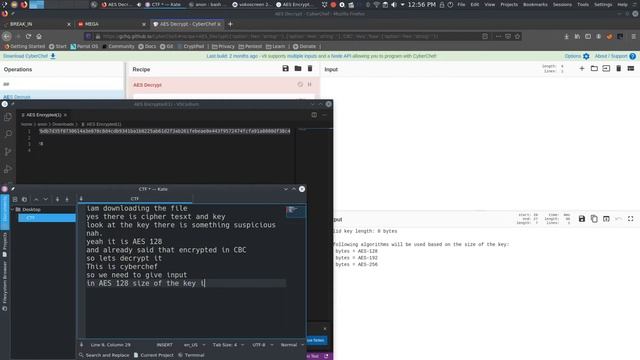The height and width of the screenshot is (360, 640).
Task: Open VSCodium Explorer sidebar icon
Action: click(x=8, y=117)
